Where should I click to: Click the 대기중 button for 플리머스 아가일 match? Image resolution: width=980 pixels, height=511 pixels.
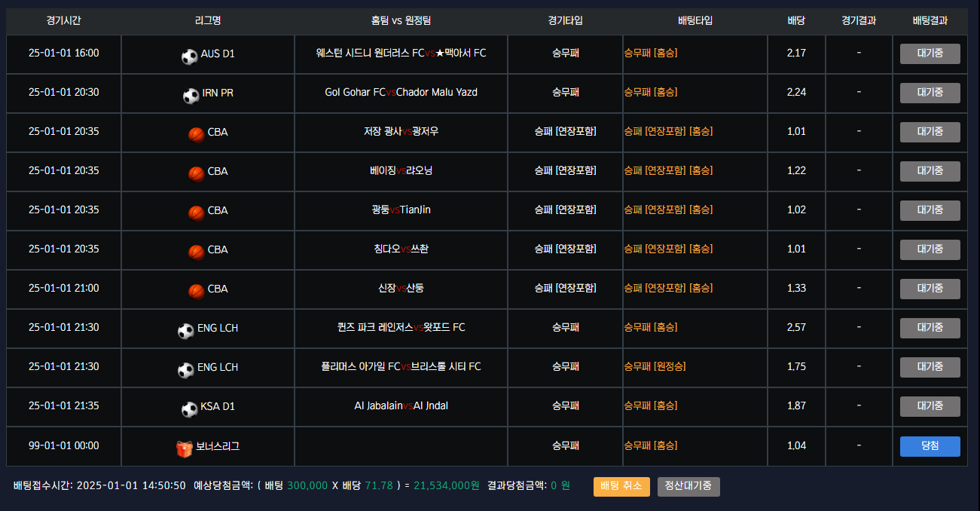coord(930,367)
